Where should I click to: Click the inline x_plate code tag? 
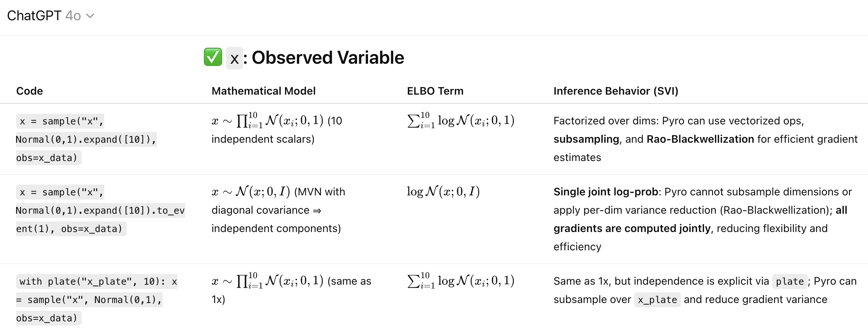click(x=657, y=300)
